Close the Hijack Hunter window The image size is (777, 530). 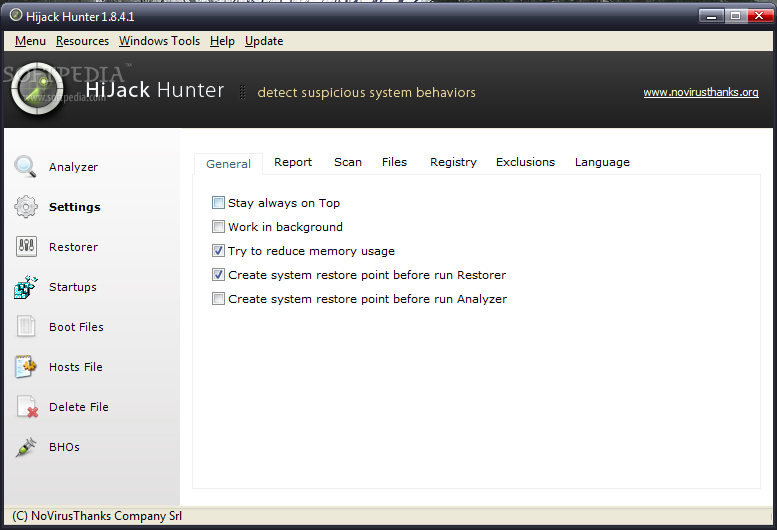coord(759,16)
